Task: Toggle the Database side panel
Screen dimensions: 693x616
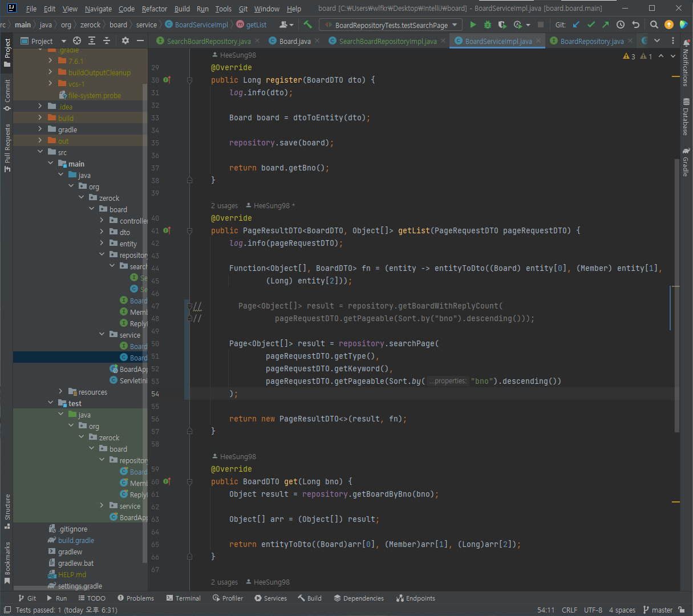Action: [x=686, y=117]
